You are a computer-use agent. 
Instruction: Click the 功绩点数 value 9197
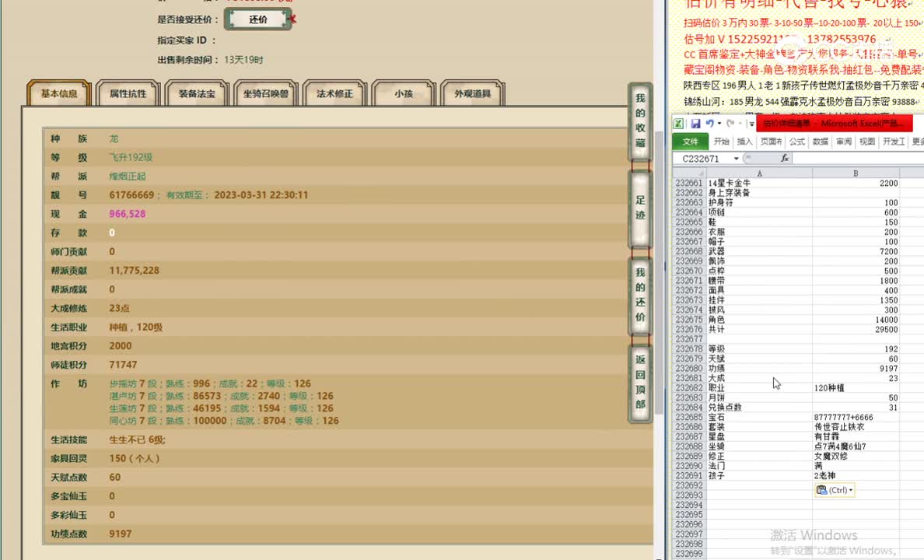pyautogui.click(x=121, y=534)
